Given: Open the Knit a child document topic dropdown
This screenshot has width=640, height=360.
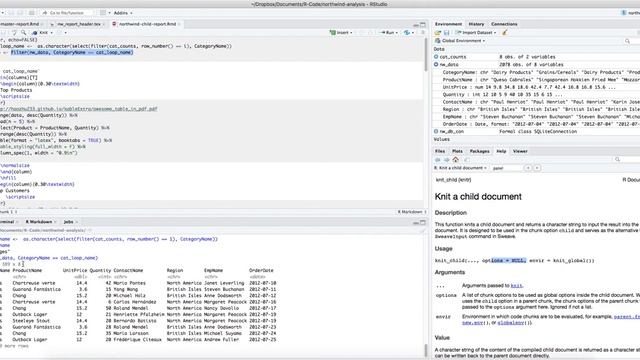Looking at the screenshot, I should (460, 168).
